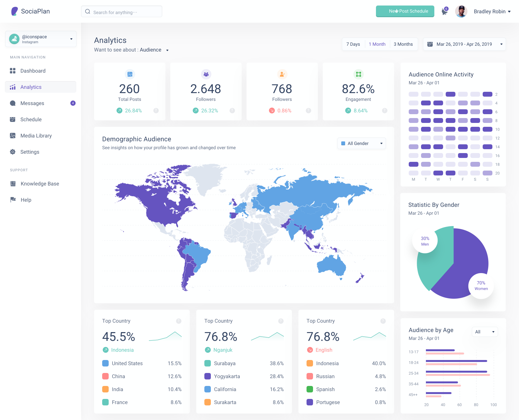Image resolution: width=519 pixels, height=420 pixels.
Task: Click the English trend link
Action: [x=320, y=350]
